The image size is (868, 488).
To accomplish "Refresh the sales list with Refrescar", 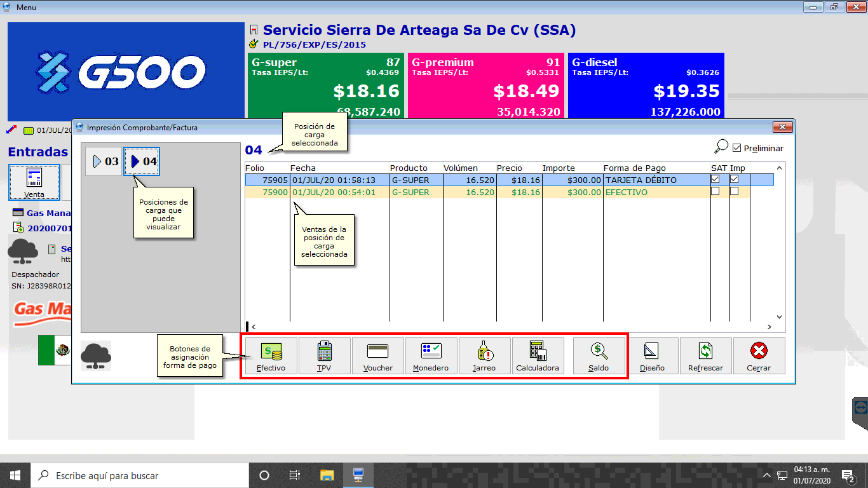I will (705, 356).
